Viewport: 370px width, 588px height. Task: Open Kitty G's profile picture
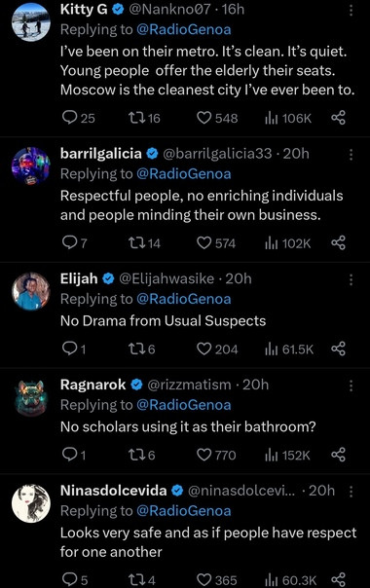(x=31, y=21)
